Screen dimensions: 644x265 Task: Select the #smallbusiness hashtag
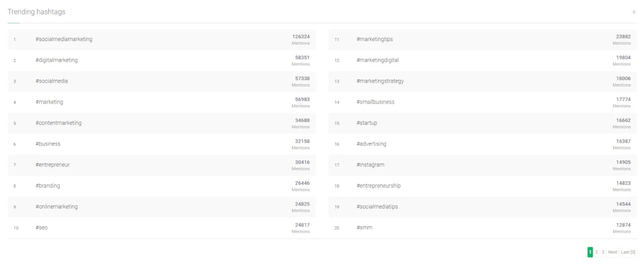tap(376, 102)
